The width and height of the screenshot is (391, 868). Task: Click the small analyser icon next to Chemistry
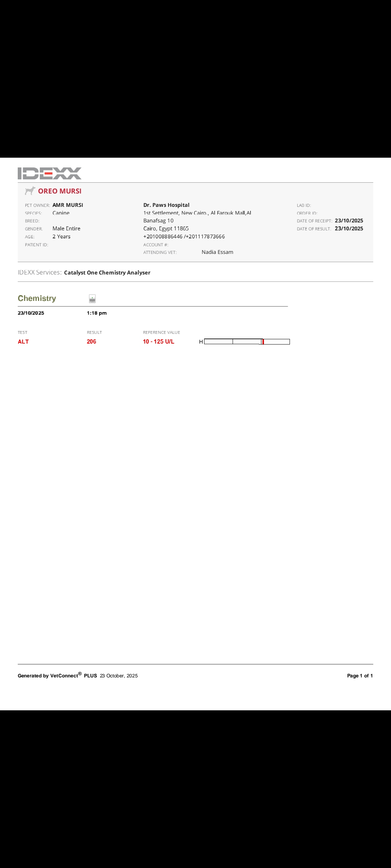click(x=92, y=298)
